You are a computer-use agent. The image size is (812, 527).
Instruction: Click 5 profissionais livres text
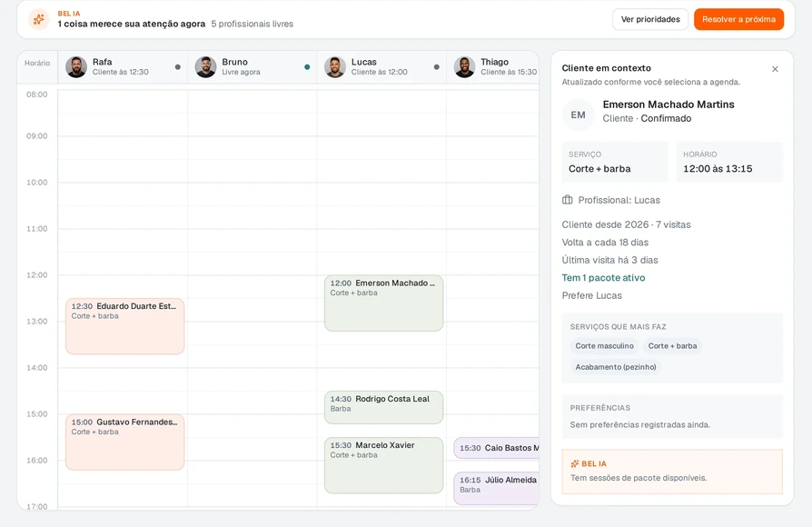coord(253,24)
